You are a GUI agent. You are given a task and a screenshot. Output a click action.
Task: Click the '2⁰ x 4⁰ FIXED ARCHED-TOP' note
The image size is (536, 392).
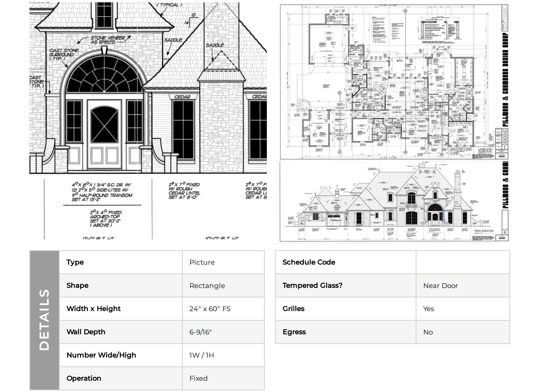click(105, 219)
